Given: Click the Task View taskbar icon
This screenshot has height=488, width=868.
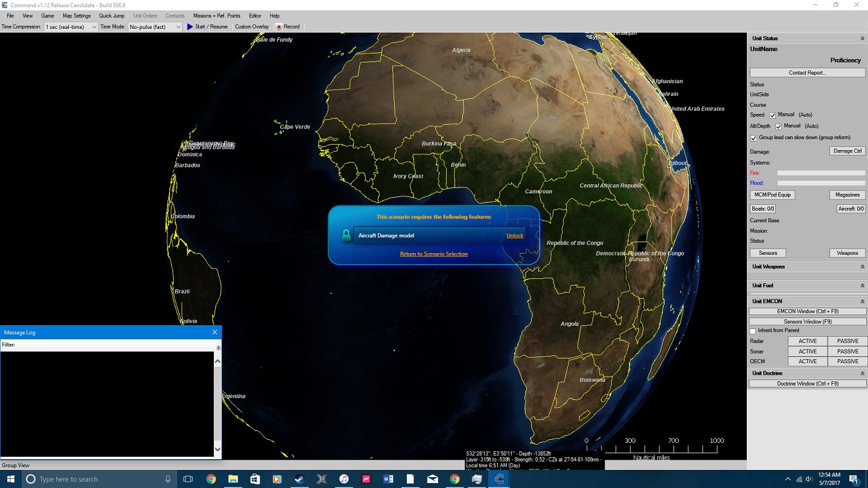Looking at the screenshot, I should (x=188, y=479).
